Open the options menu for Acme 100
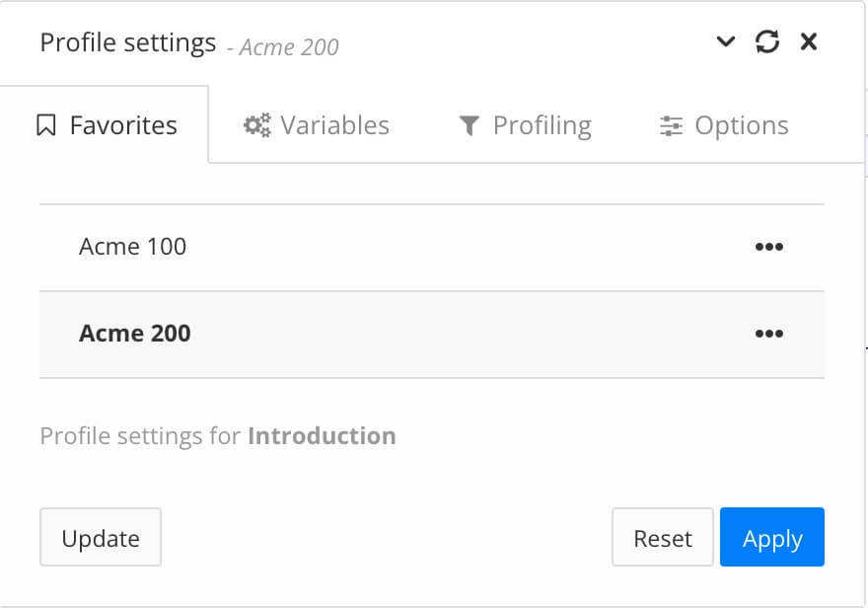Viewport: 868px width, 608px height. [x=768, y=247]
